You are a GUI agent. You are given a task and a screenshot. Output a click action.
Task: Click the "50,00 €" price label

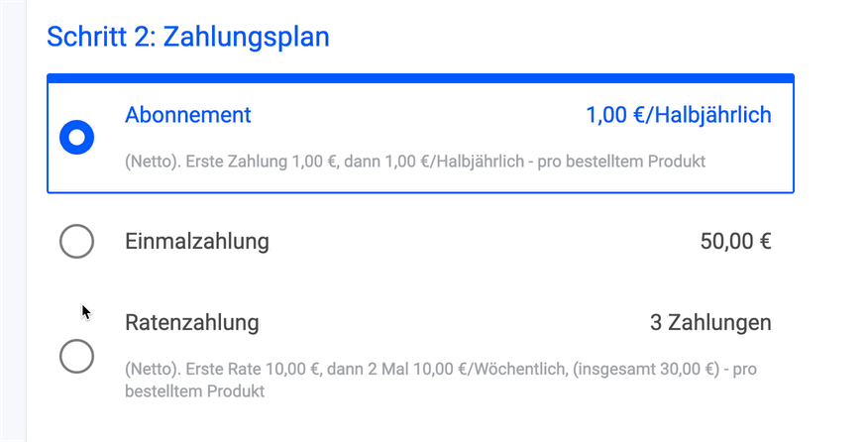click(735, 241)
